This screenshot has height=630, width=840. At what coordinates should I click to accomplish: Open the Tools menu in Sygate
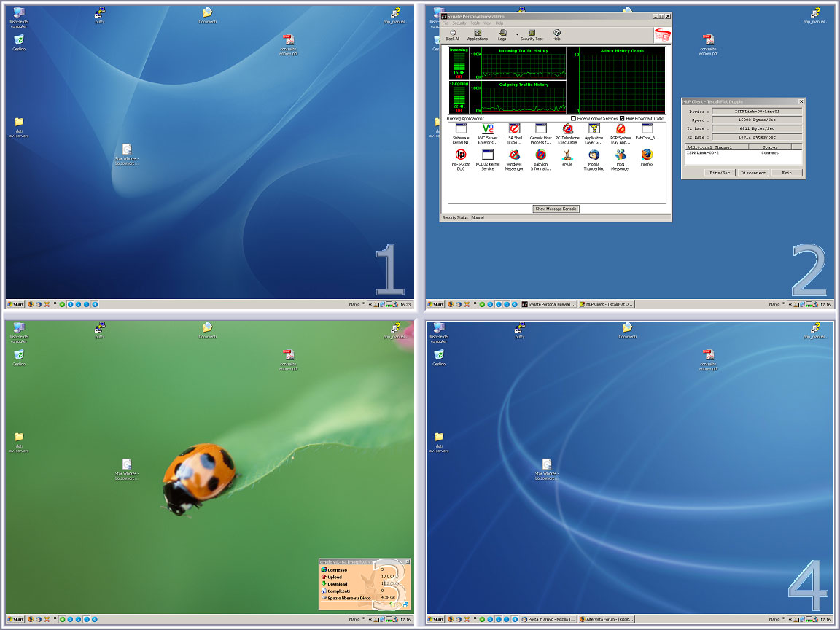tap(475, 23)
